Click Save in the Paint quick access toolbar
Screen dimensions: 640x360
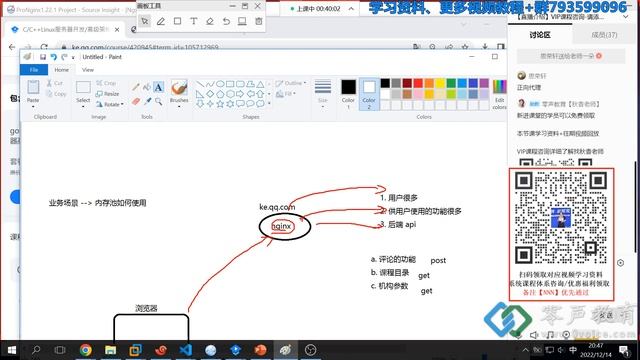coord(43,57)
